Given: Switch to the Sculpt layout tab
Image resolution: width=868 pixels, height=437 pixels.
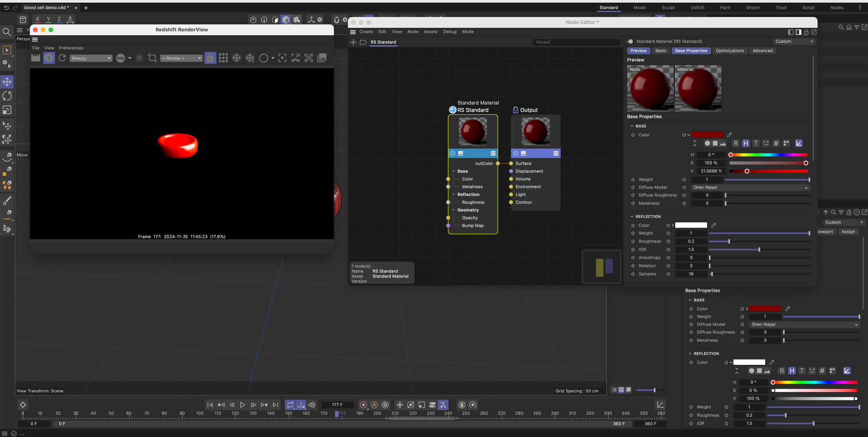Looking at the screenshot, I should [x=668, y=7].
